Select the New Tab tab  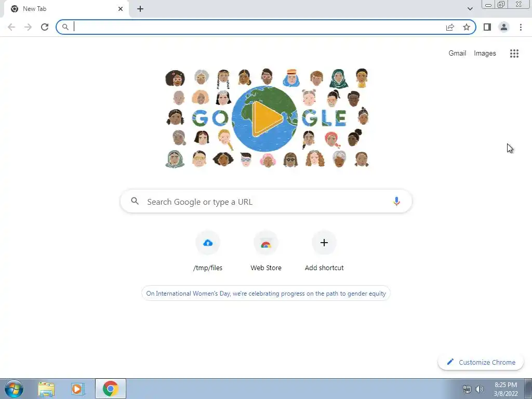pyautogui.click(x=66, y=9)
